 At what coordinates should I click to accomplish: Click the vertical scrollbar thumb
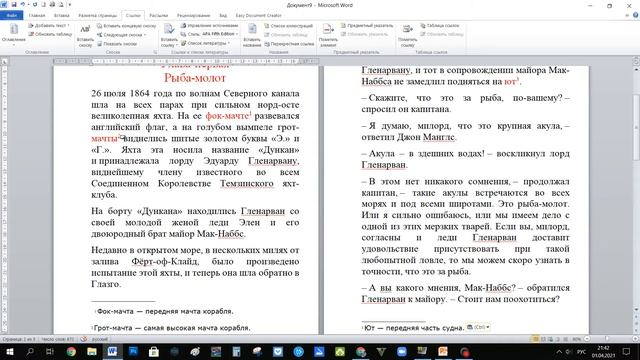(636, 127)
